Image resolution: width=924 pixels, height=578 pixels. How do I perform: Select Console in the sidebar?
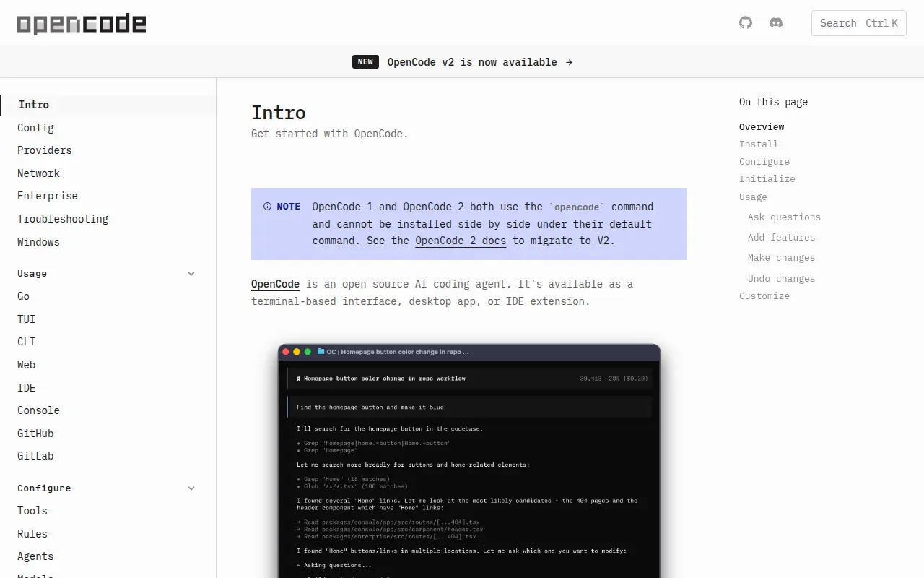point(38,410)
